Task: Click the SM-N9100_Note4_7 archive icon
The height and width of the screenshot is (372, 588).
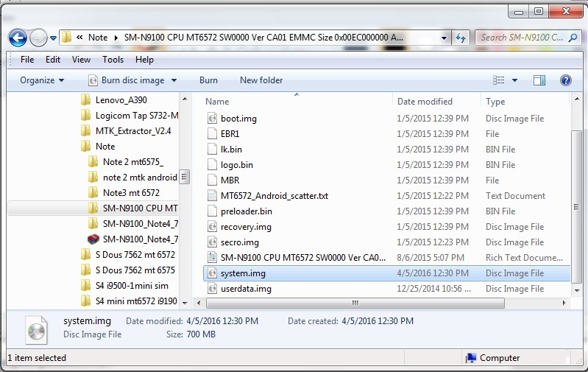Action: 93,239
